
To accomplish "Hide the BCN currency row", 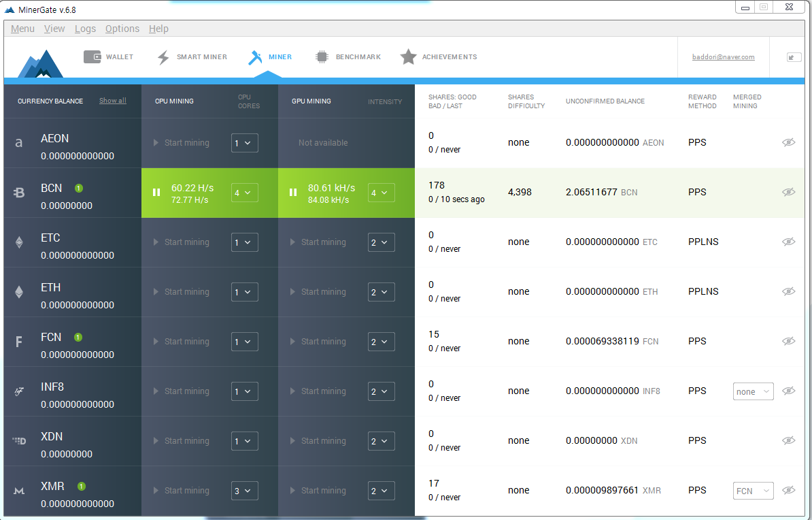I will click(x=789, y=192).
